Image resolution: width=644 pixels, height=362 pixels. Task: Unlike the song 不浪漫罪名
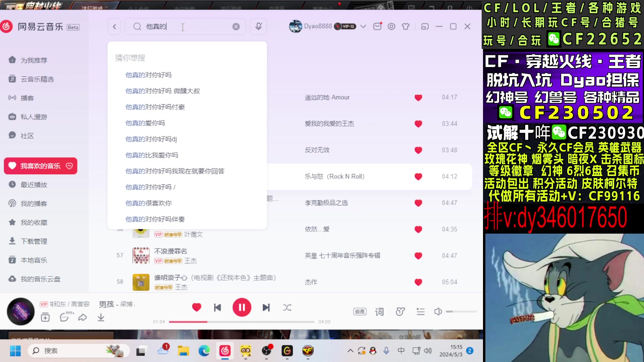tap(418, 256)
